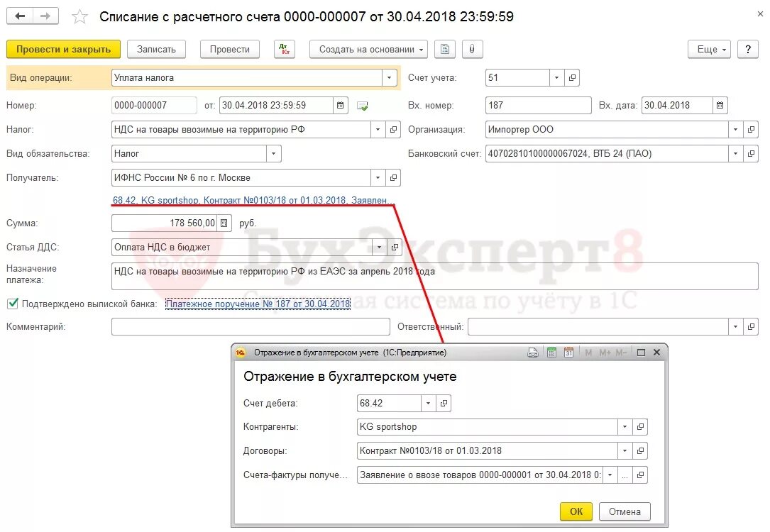The height and width of the screenshot is (532, 770).
Task: Open the Договоры contract item form
Action: [640, 450]
